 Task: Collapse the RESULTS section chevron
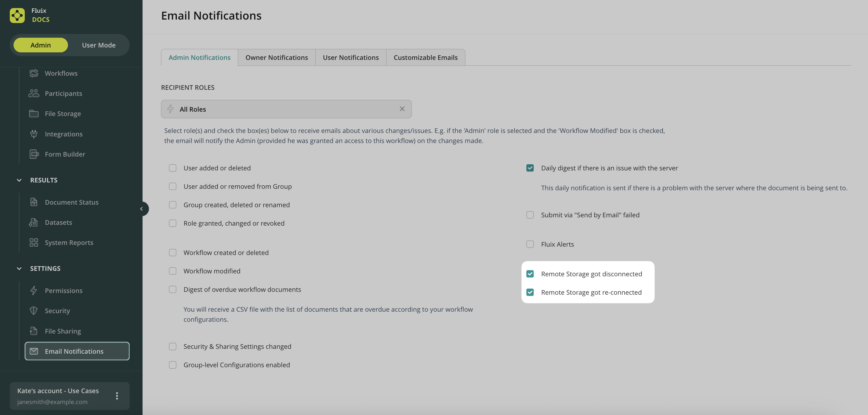click(x=19, y=180)
